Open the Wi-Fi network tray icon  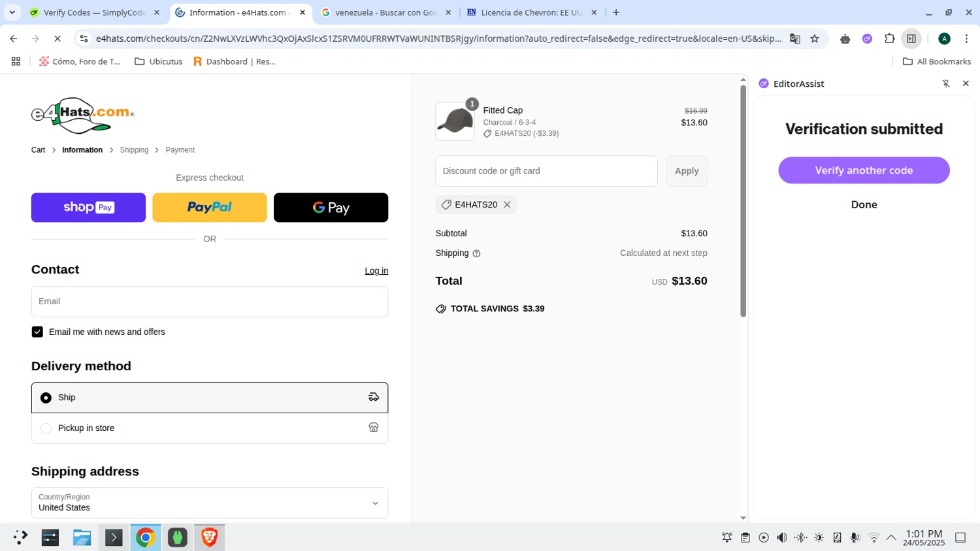pyautogui.click(x=874, y=537)
